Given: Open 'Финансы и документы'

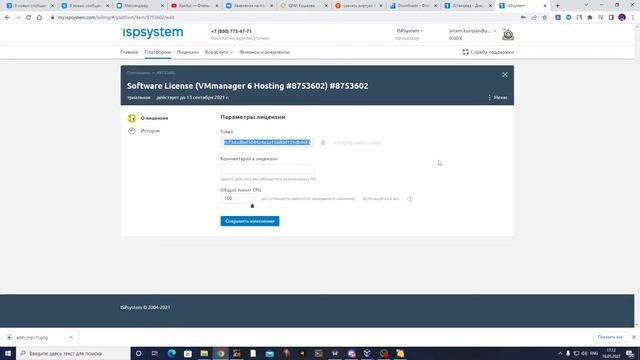Looking at the screenshot, I should (x=264, y=52).
